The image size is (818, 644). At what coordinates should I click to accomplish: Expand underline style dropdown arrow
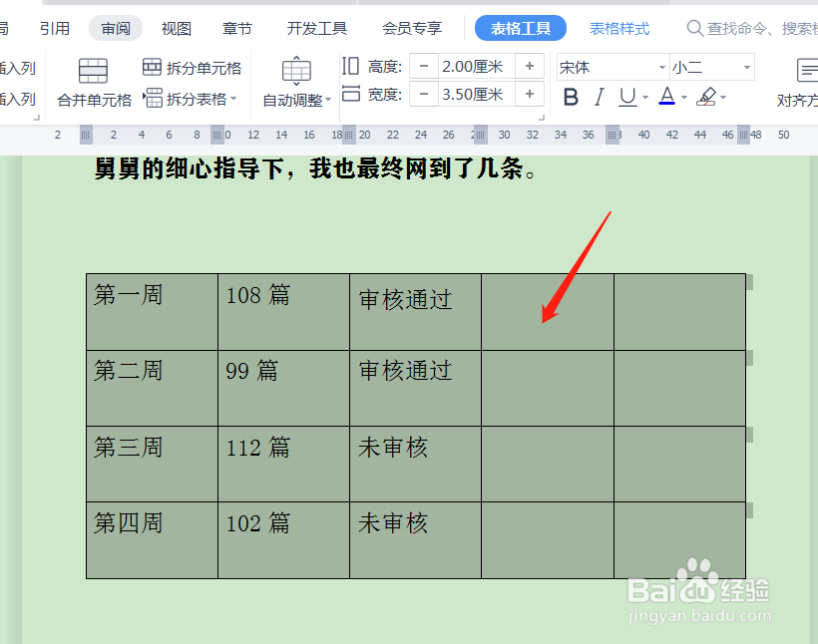(645, 98)
